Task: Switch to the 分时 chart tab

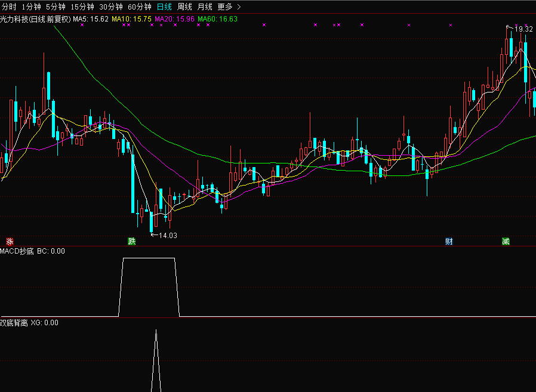Action: click(9, 7)
